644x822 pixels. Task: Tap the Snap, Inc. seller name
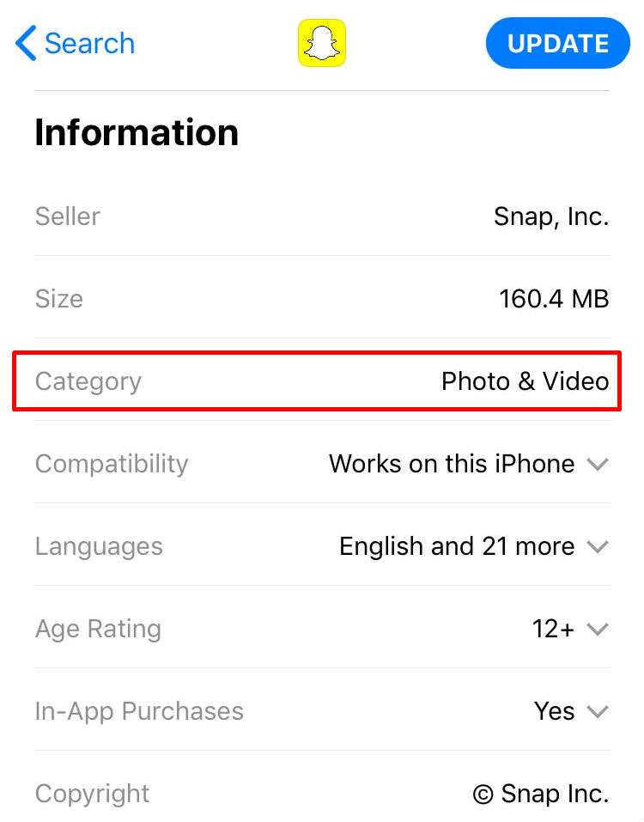coord(550,216)
